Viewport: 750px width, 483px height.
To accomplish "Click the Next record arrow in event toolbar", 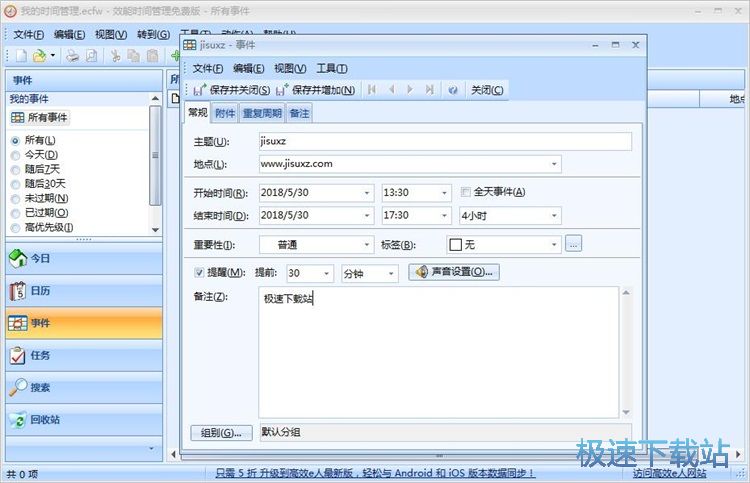I will [x=410, y=89].
